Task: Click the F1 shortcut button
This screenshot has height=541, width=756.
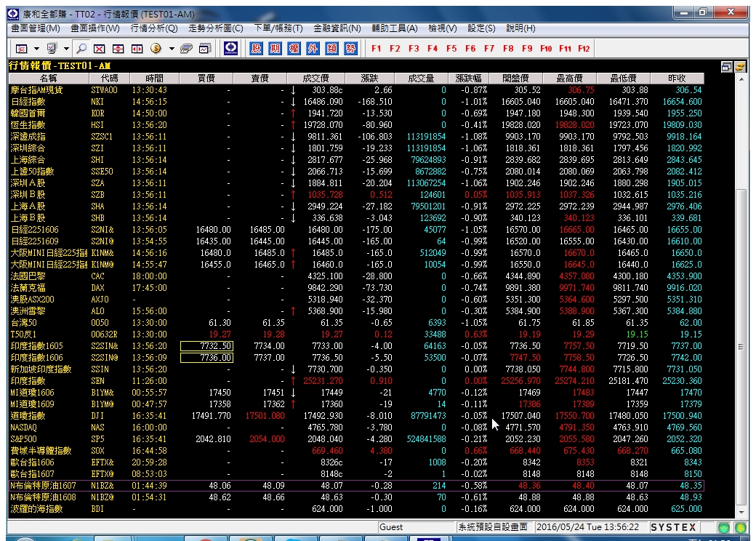Action: 377,49
